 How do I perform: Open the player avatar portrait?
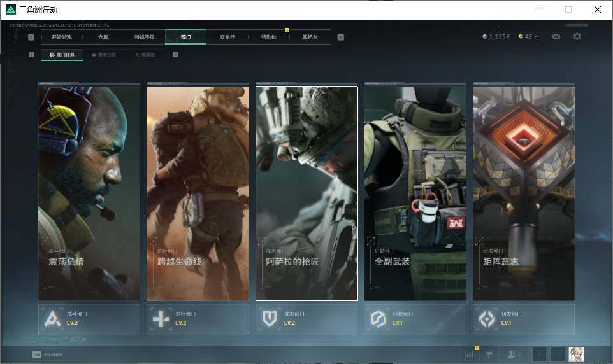[x=576, y=354]
